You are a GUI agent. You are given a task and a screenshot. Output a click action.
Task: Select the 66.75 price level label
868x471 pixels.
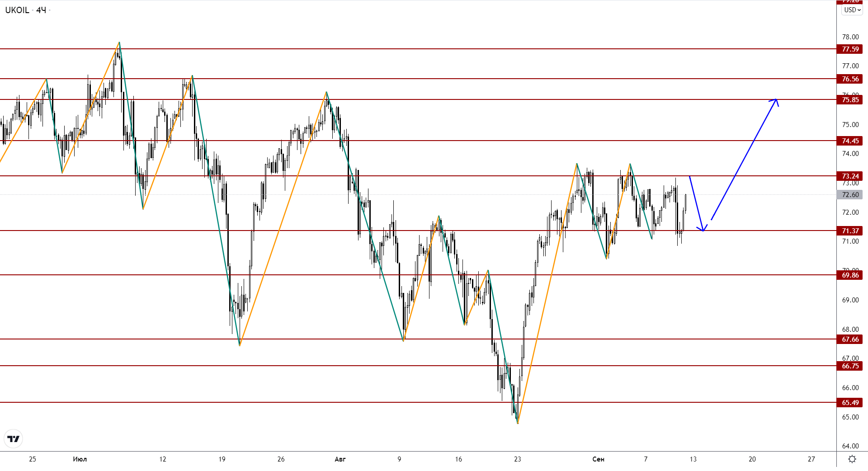850,366
